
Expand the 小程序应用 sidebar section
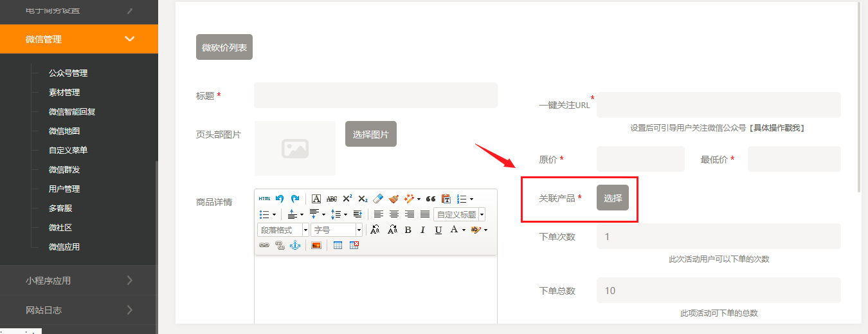click(78, 281)
